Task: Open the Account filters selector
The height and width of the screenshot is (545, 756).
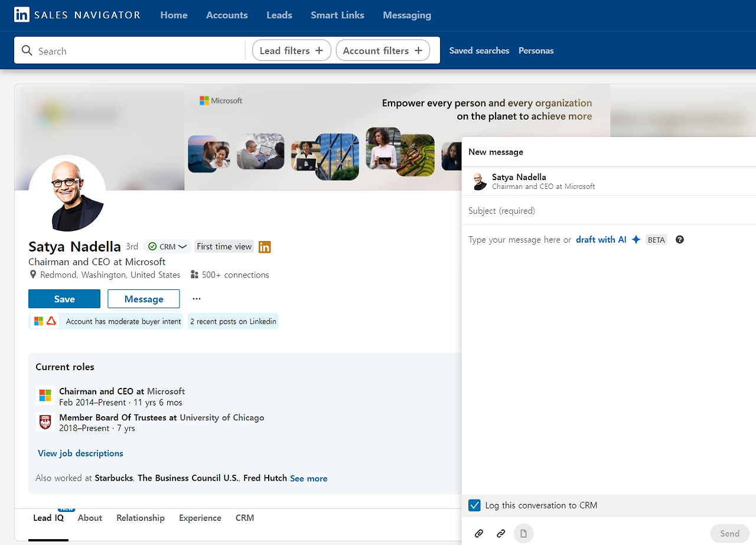Action: pyautogui.click(x=383, y=51)
